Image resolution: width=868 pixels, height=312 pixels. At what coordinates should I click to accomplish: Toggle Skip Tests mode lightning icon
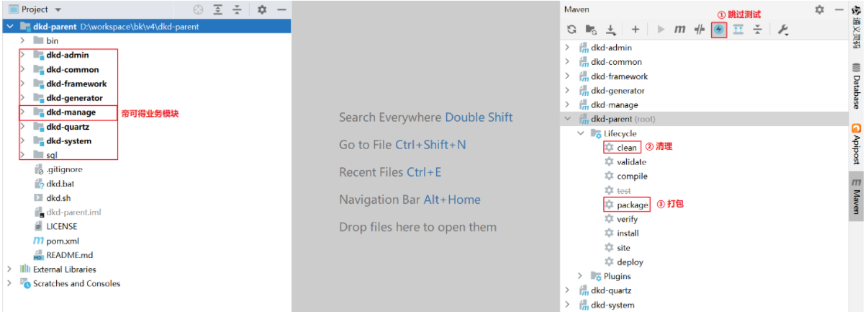(x=719, y=30)
